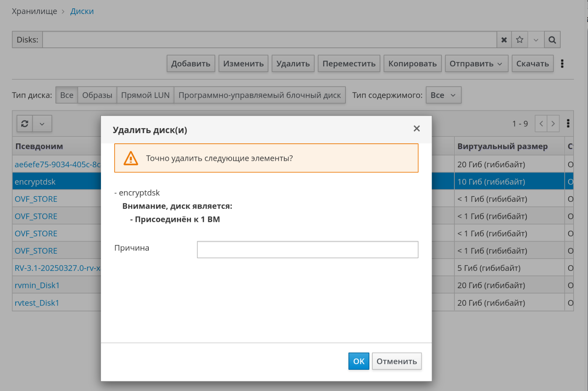The height and width of the screenshot is (391, 588).
Task: Go to previous page arrow in table pager
Action: 541,124
